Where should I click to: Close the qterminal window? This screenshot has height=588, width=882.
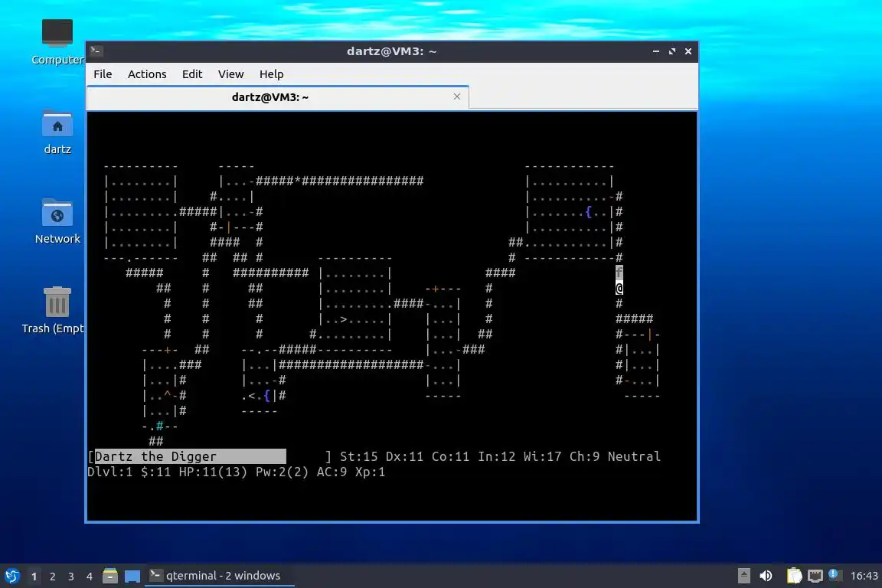pos(688,51)
